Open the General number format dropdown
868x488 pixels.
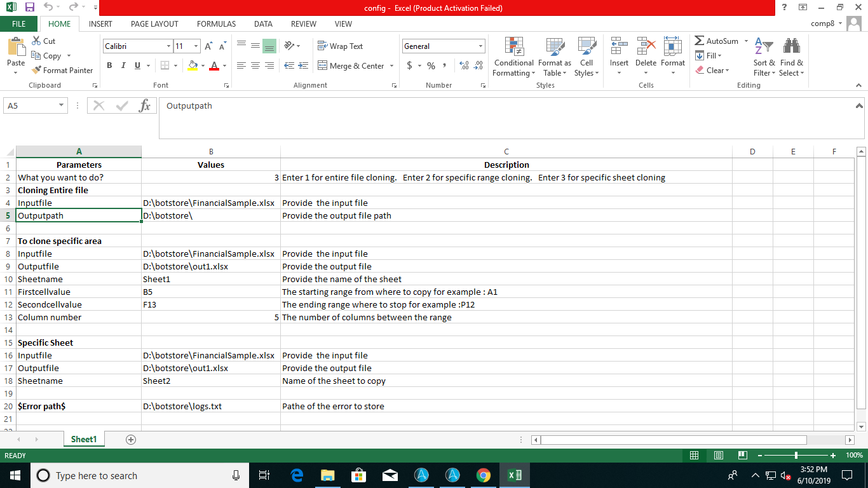pos(480,46)
